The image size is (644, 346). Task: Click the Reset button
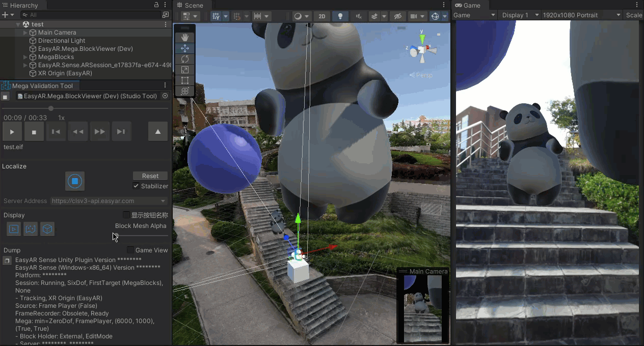pos(150,176)
